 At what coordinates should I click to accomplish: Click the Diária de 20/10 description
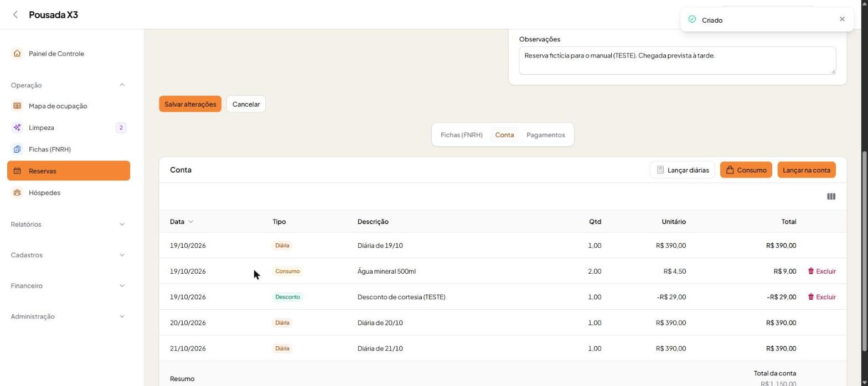pos(380,323)
